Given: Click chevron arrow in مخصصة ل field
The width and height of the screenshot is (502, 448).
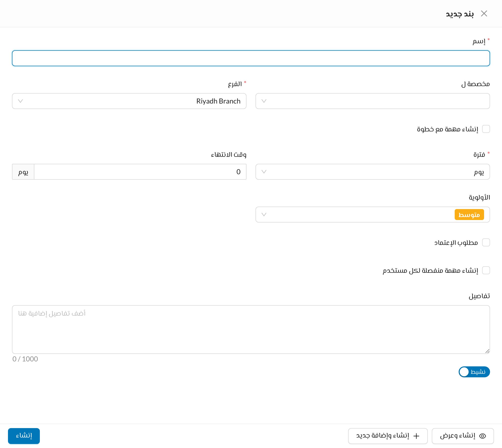Looking at the screenshot, I should coord(264,101).
